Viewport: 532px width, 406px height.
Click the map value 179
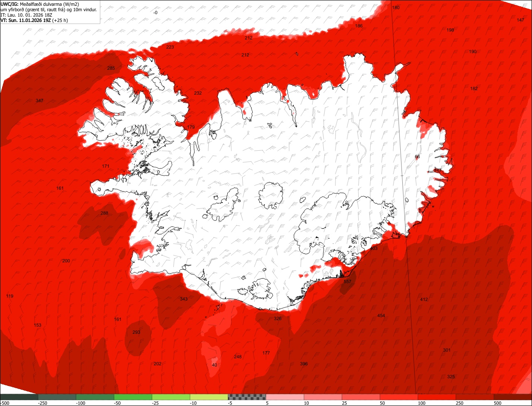(x=191, y=127)
